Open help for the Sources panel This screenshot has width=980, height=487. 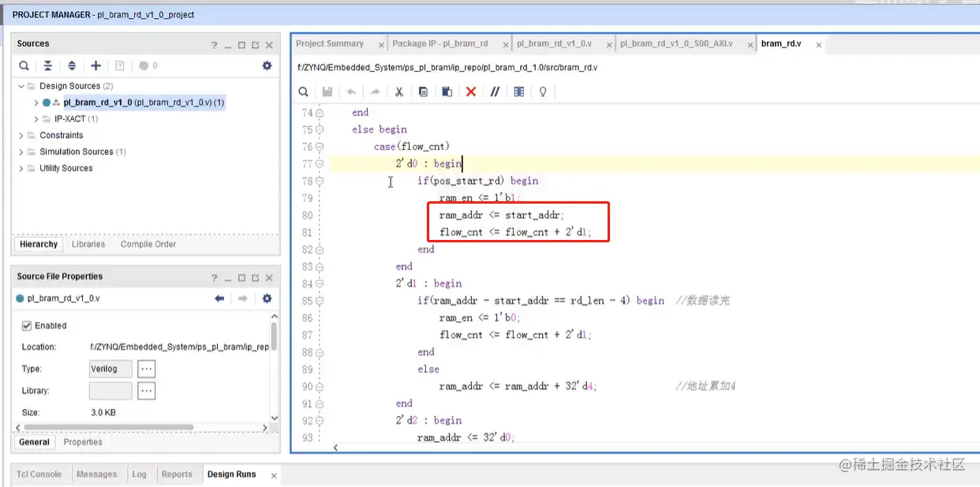[214, 45]
